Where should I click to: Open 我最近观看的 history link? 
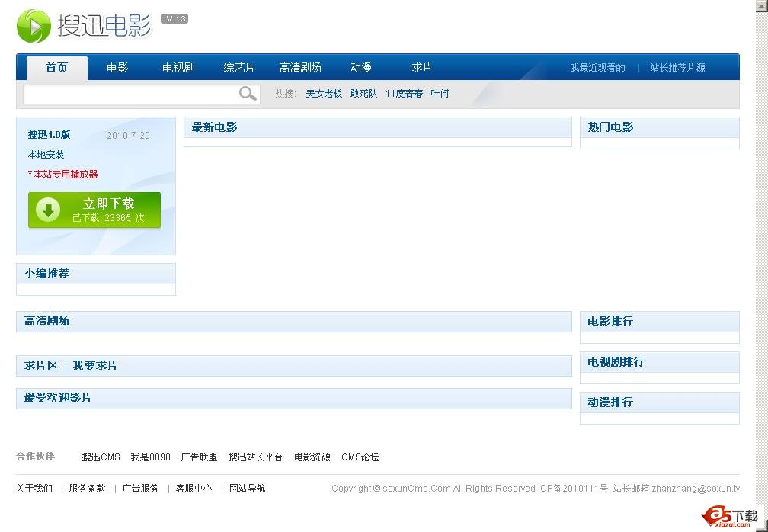tap(597, 68)
